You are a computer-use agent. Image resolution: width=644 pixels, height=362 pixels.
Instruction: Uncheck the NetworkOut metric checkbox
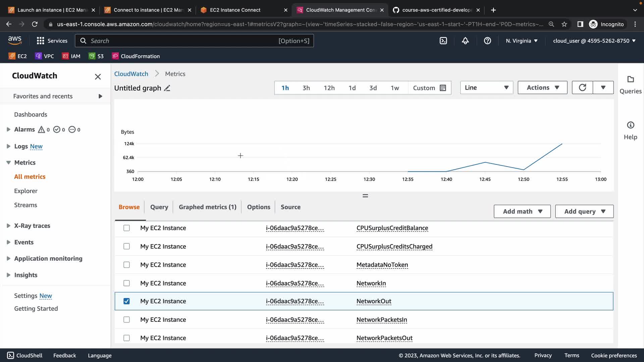(126, 301)
